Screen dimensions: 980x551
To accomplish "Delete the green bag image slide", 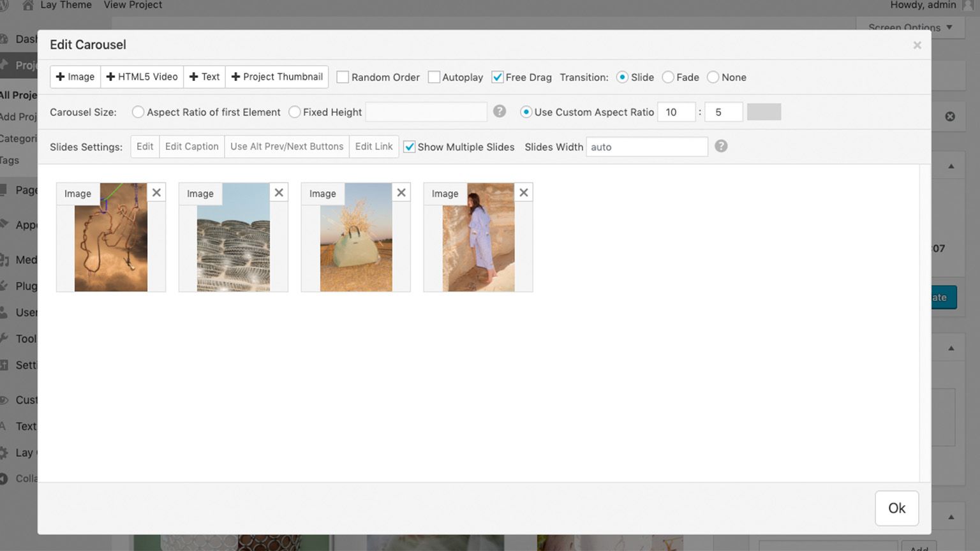I will (401, 193).
